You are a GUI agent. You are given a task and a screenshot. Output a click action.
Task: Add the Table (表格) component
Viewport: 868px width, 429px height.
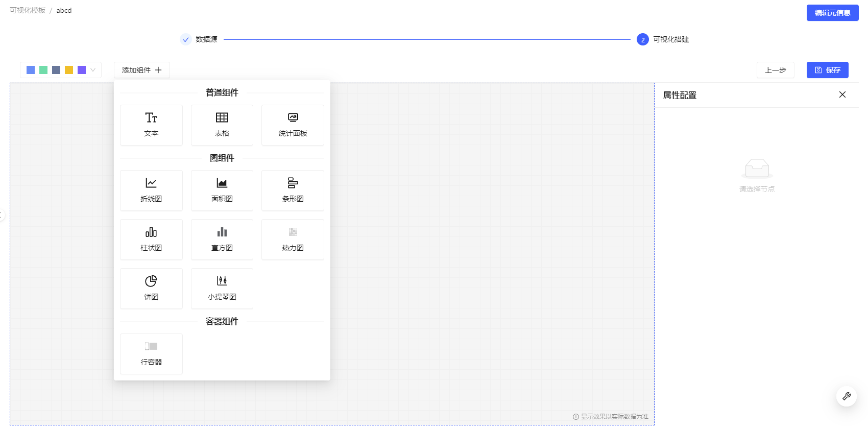coord(222,125)
